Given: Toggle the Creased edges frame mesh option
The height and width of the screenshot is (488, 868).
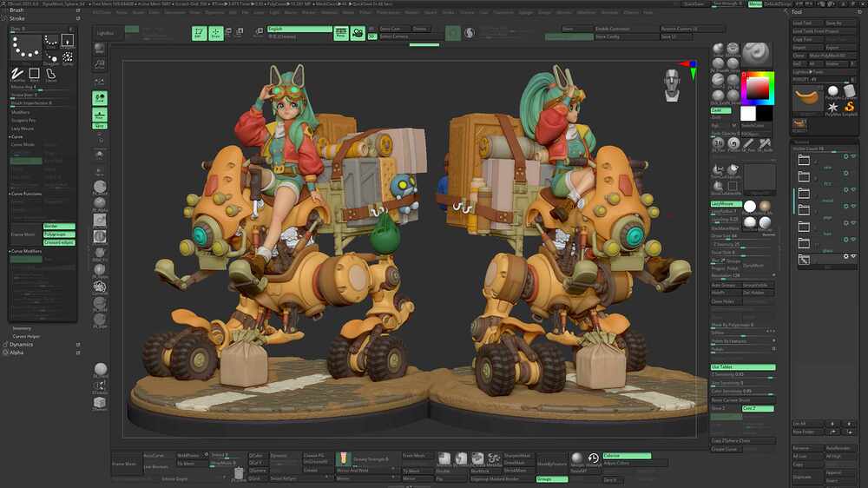Looking at the screenshot, I should [59, 242].
